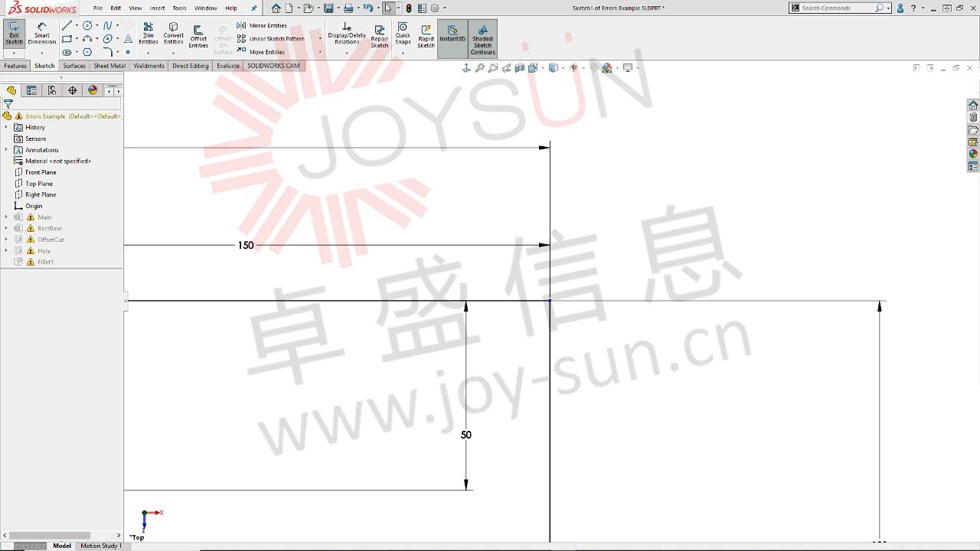Click the Quick Snaps button
The width and height of the screenshot is (980, 551).
click(x=403, y=34)
